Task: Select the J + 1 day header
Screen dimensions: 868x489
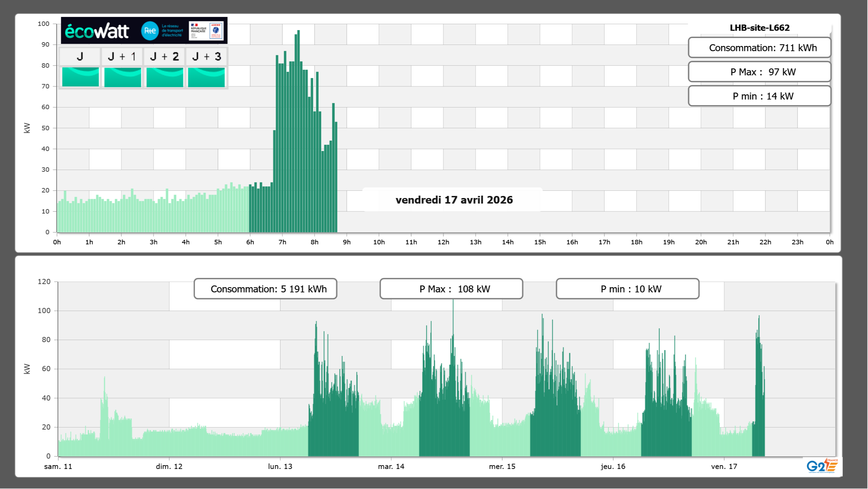Action: (x=122, y=57)
